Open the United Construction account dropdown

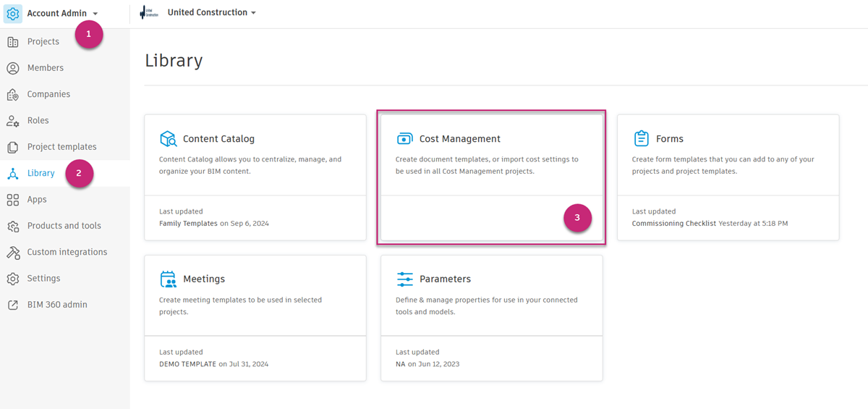tap(211, 13)
